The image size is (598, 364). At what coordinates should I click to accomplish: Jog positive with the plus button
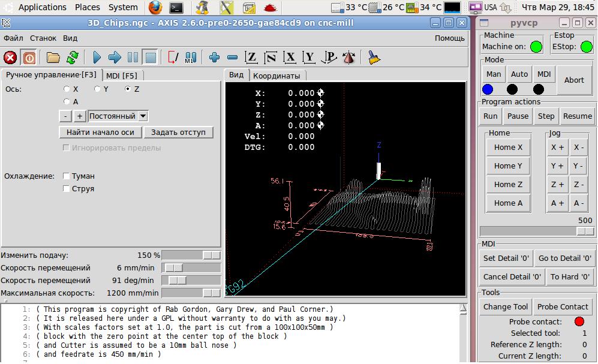click(79, 116)
